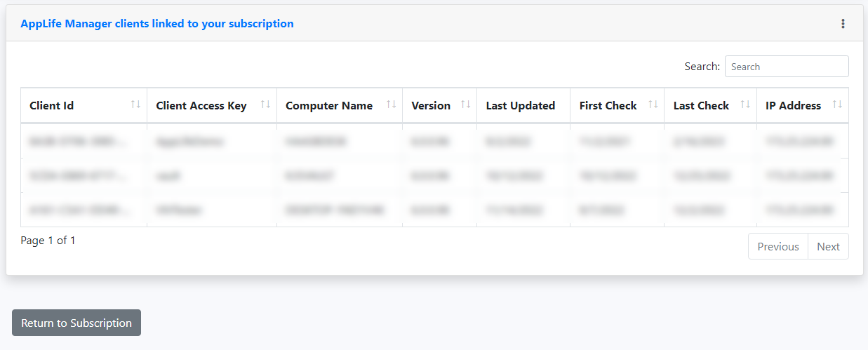The height and width of the screenshot is (350, 868).
Task: Return to Subscription button
Action: point(76,323)
